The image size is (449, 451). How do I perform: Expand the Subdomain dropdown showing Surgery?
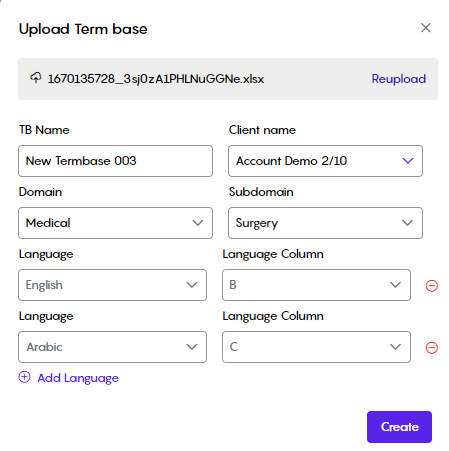pos(325,223)
